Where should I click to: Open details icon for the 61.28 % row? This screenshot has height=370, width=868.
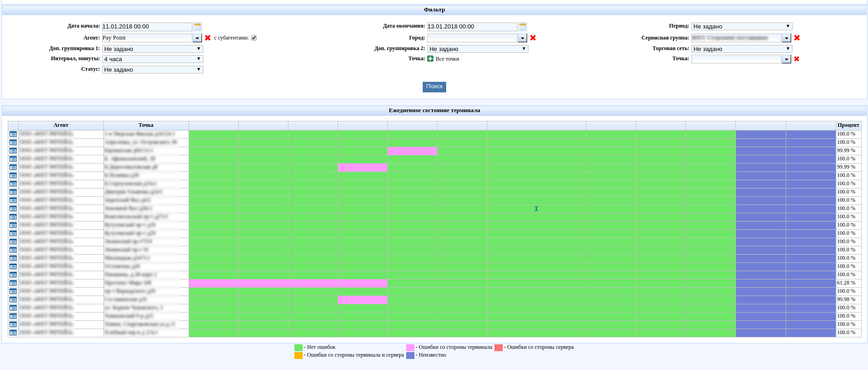(x=13, y=283)
